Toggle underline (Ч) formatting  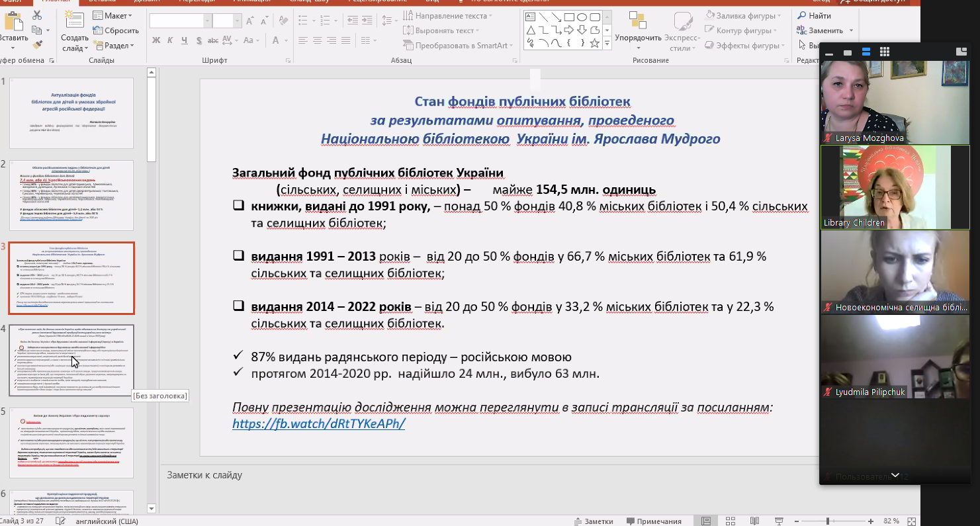point(185,40)
